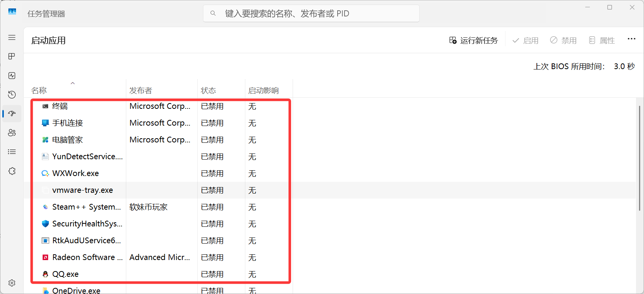Select YunDetectService row name

[x=87, y=157]
